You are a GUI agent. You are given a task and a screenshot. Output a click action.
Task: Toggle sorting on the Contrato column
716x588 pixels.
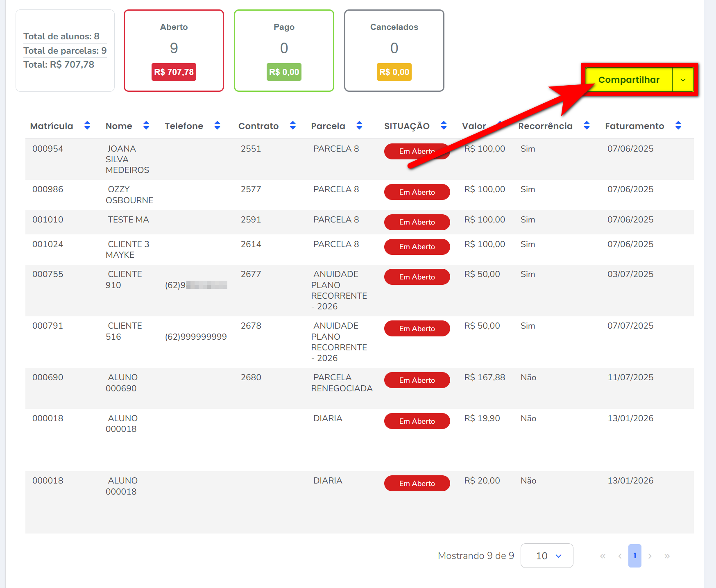[293, 125]
